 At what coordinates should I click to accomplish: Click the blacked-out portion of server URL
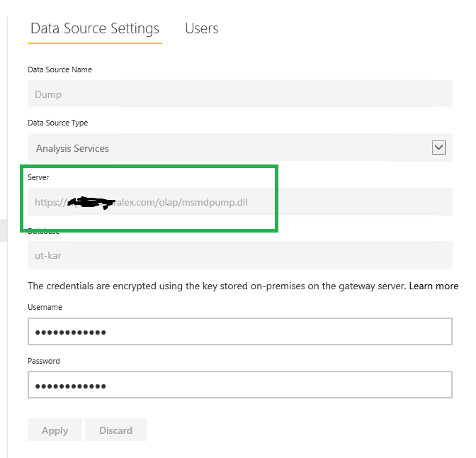91,202
